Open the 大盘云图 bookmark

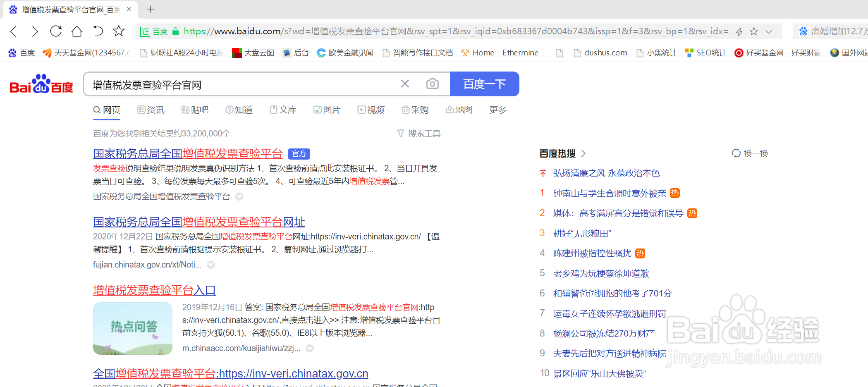[253, 53]
